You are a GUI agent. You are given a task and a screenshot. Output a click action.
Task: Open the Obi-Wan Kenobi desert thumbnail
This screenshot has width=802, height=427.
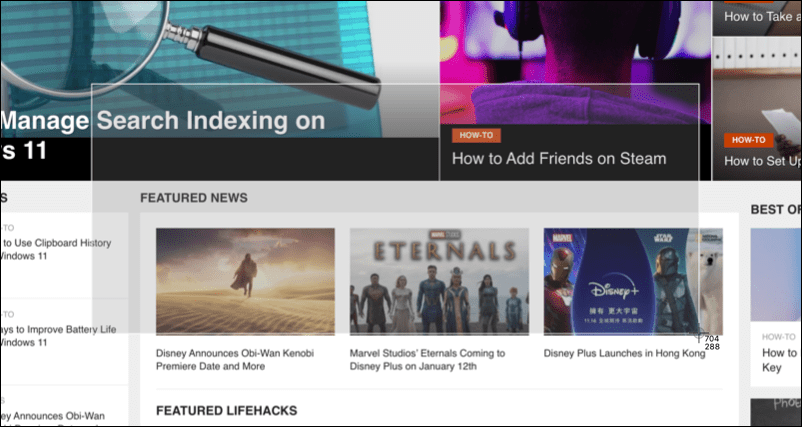click(x=246, y=282)
